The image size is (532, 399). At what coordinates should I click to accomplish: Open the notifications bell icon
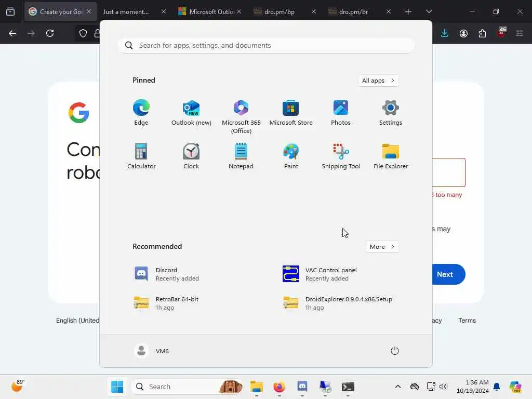497,387
